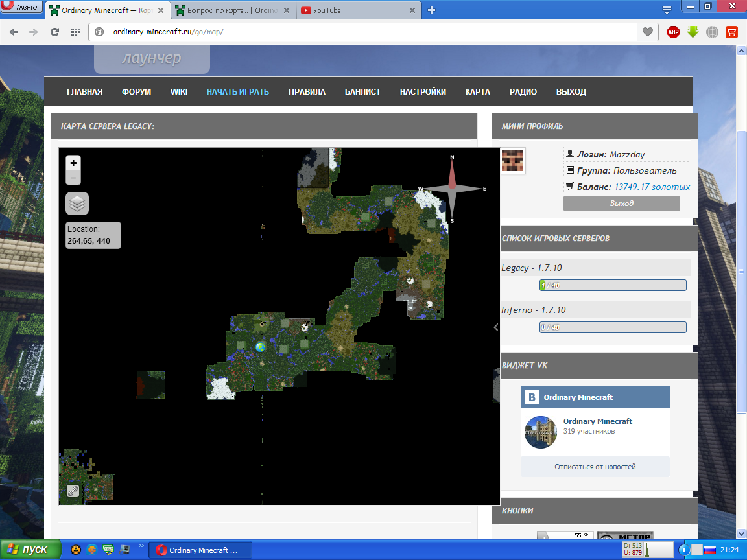This screenshot has width=747, height=560.
Task: Collapse the map sidebar chevron
Action: click(x=496, y=327)
